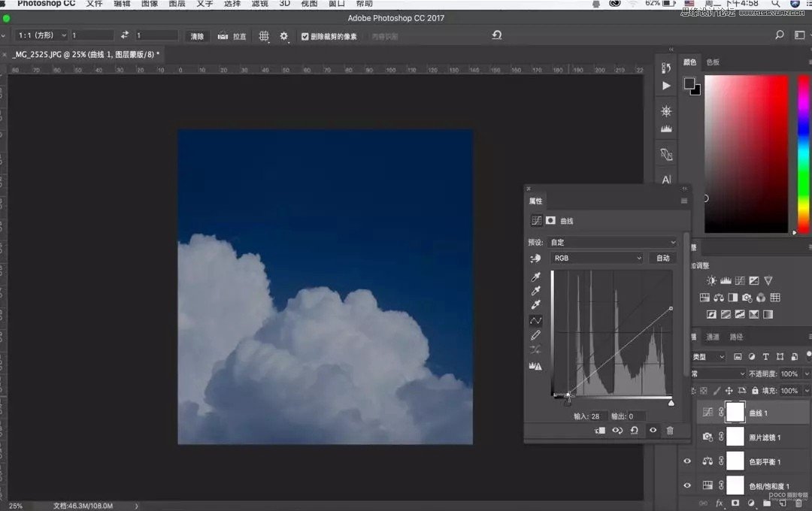Screen dimensions: 812x511
Task: Click the foreground color swatch
Action: coord(689,84)
